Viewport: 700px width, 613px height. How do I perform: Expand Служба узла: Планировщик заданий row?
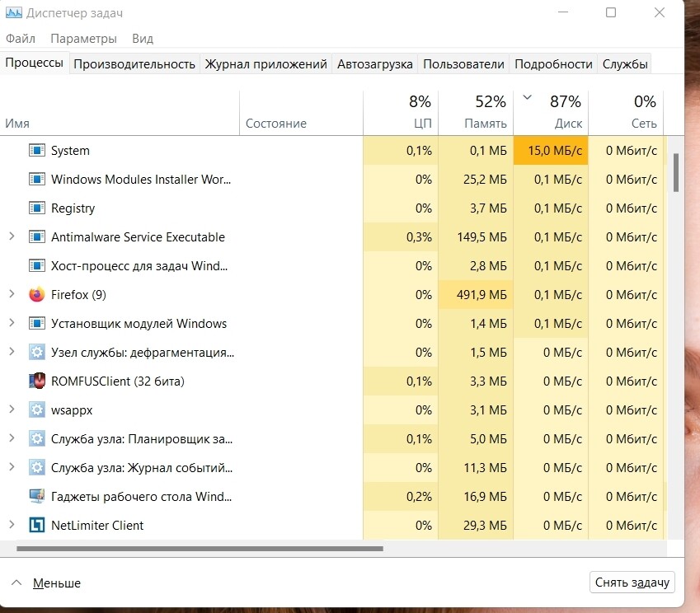12,438
